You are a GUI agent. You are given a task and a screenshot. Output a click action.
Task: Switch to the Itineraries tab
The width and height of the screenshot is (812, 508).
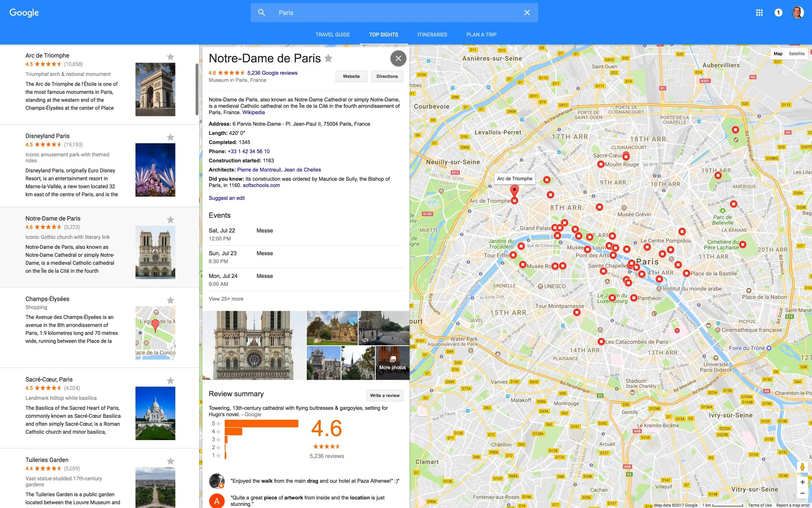[x=432, y=35]
